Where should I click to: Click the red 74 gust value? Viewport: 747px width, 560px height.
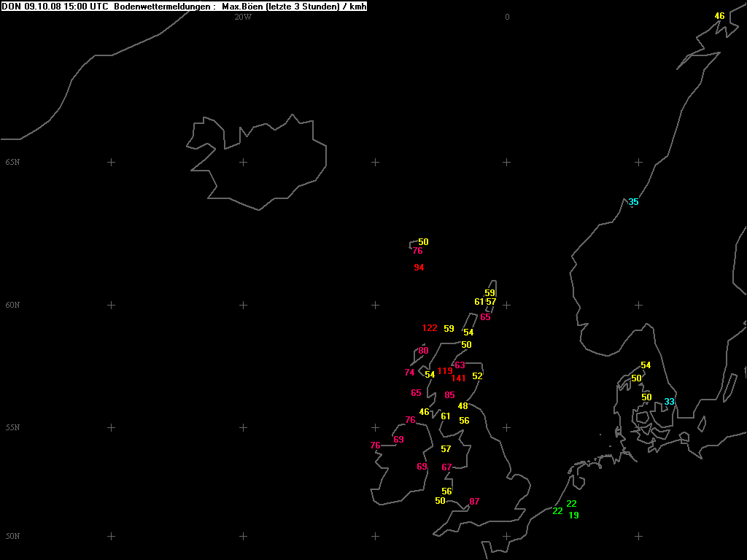click(x=409, y=373)
